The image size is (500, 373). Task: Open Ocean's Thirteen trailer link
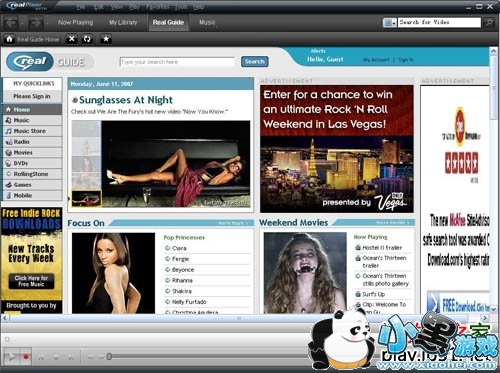(x=384, y=262)
